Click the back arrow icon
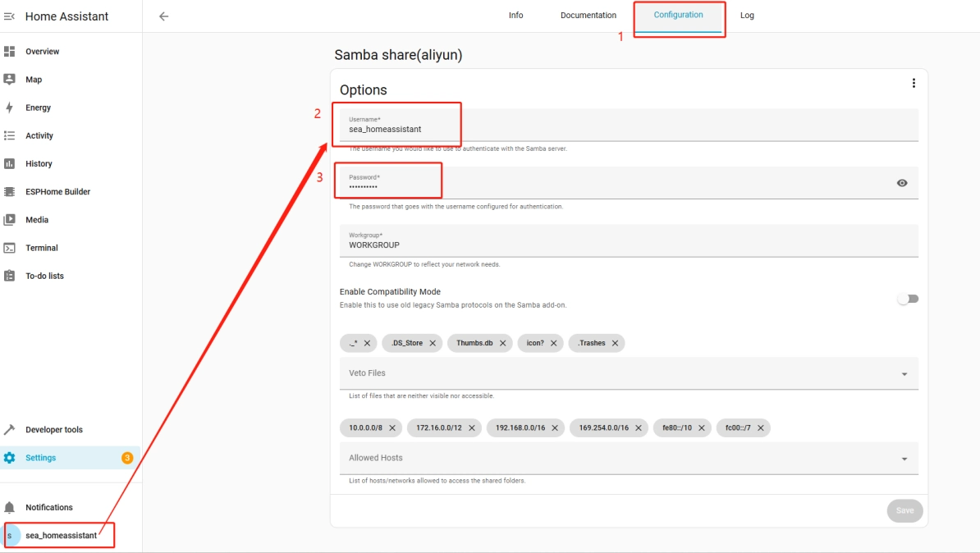This screenshot has height=553, width=980. point(163,16)
